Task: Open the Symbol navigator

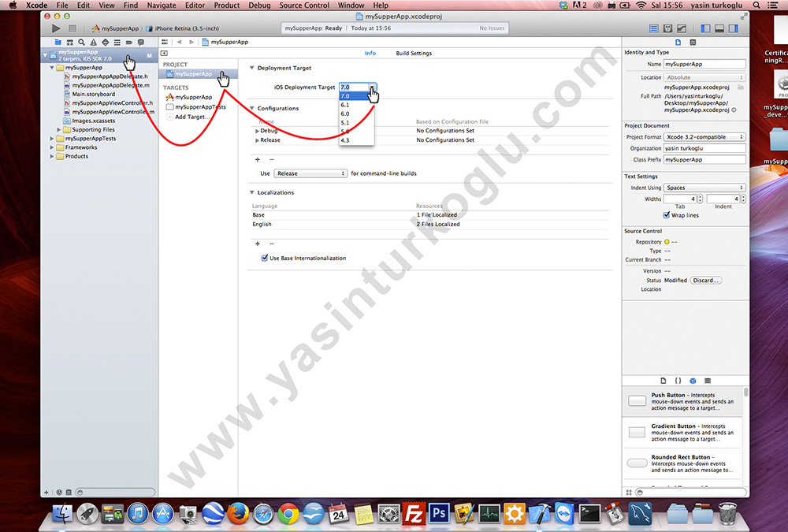Action: (x=70, y=43)
